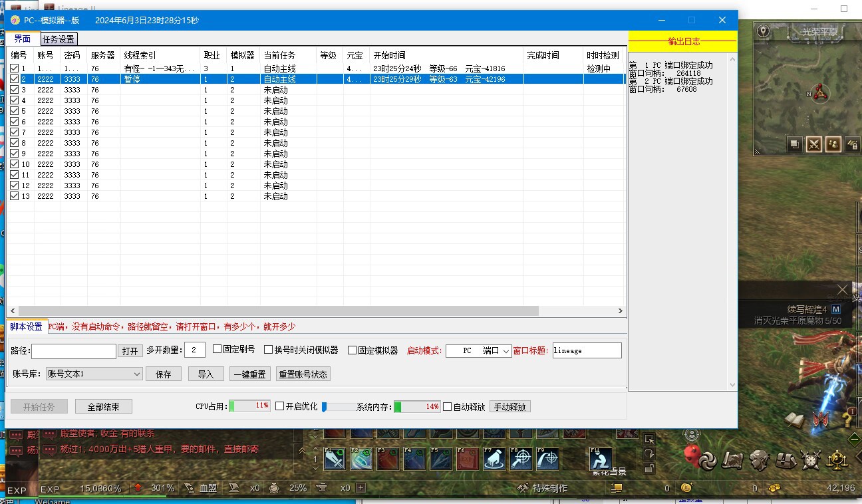Uncheck the row 5 account checkbox
Image resolution: width=862 pixels, height=504 pixels.
click(15, 111)
